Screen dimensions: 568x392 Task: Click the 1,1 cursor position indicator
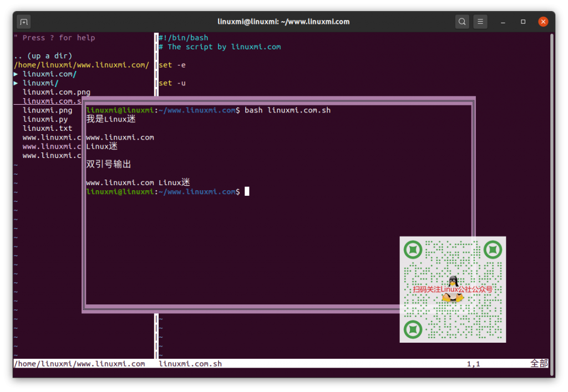[474, 364]
